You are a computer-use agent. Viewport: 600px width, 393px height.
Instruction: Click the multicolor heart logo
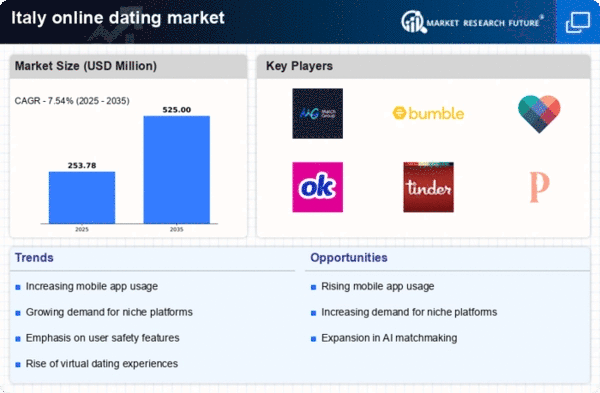click(539, 114)
